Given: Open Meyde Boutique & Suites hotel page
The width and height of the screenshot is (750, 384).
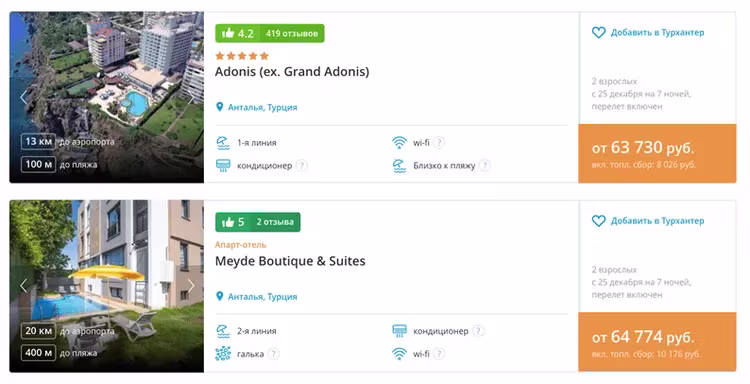Looking at the screenshot, I should point(290,261).
